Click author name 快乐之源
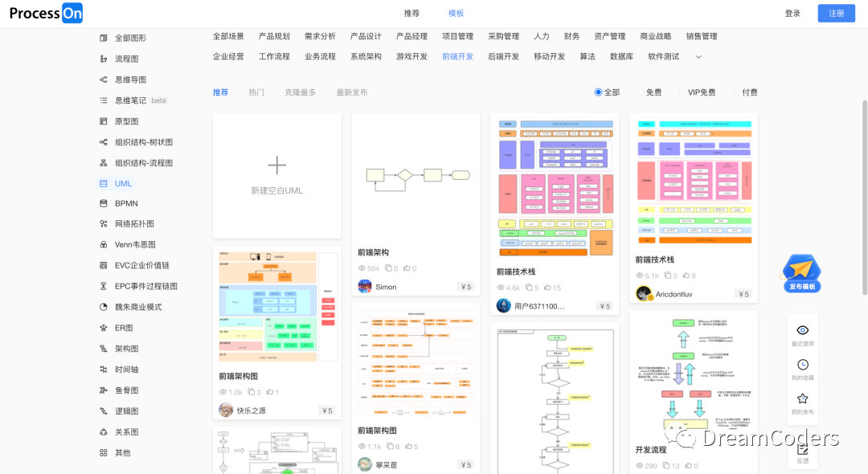This screenshot has height=474, width=868. coord(252,411)
